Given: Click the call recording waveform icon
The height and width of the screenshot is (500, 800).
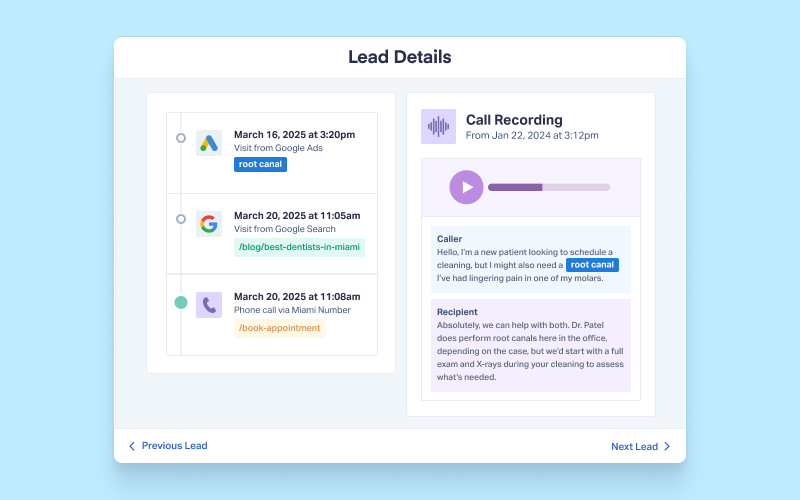Looking at the screenshot, I should point(438,127).
